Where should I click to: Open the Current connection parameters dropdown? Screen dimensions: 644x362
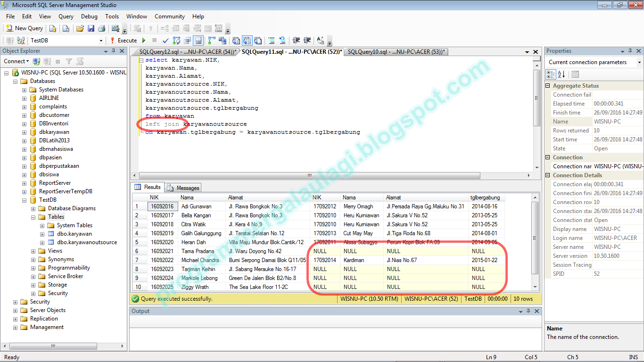[x=639, y=62]
